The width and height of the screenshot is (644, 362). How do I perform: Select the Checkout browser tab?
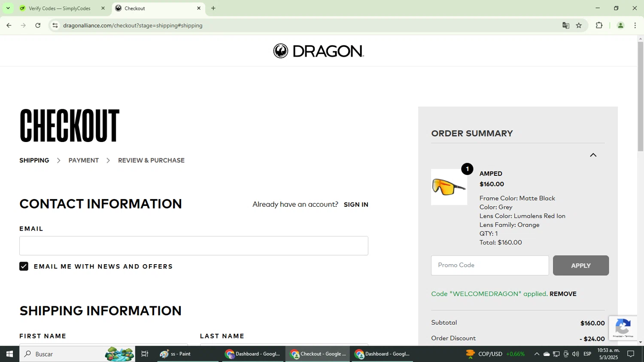pyautogui.click(x=158, y=8)
